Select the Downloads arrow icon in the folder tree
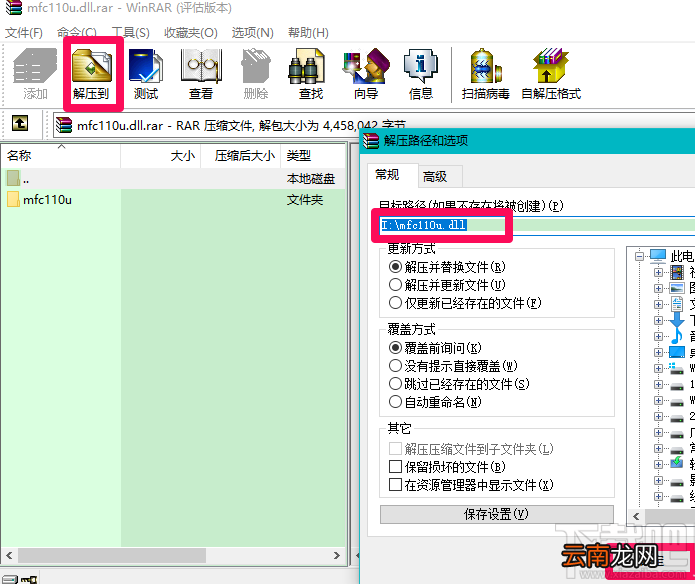Screen dimensions: 695x584 676,320
